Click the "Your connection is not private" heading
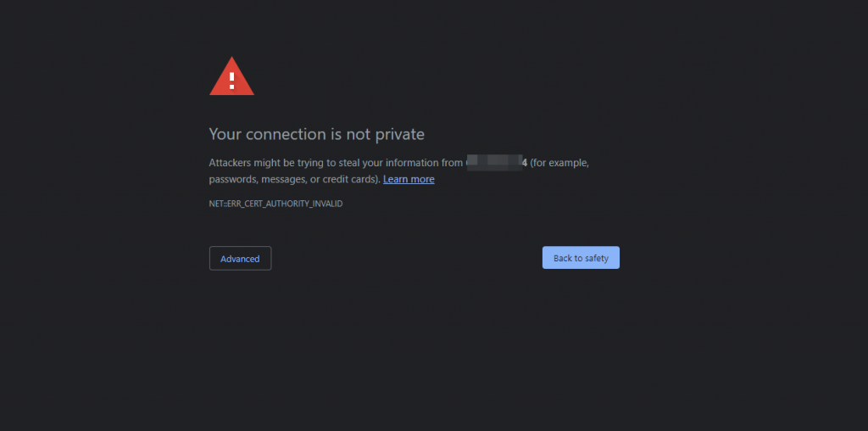The width and height of the screenshot is (868, 431). click(x=317, y=134)
